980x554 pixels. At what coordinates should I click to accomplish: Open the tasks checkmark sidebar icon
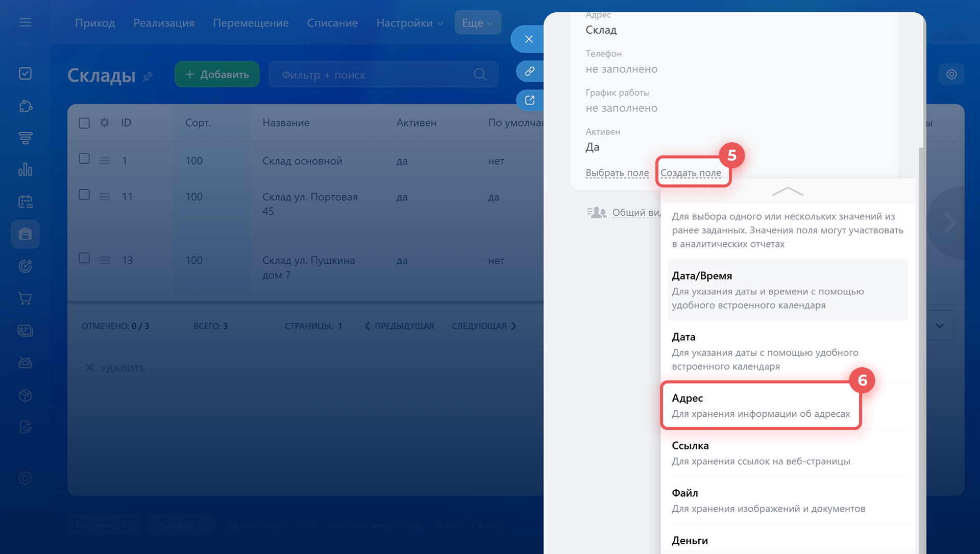pyautogui.click(x=25, y=73)
